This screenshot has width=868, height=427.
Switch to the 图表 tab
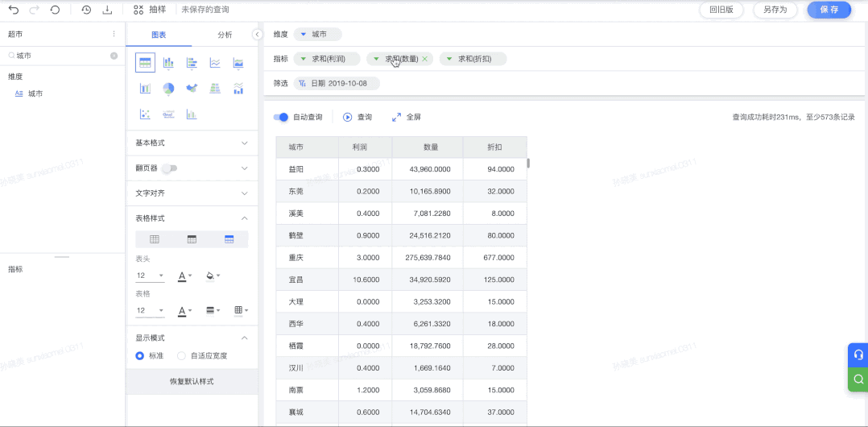[159, 35]
